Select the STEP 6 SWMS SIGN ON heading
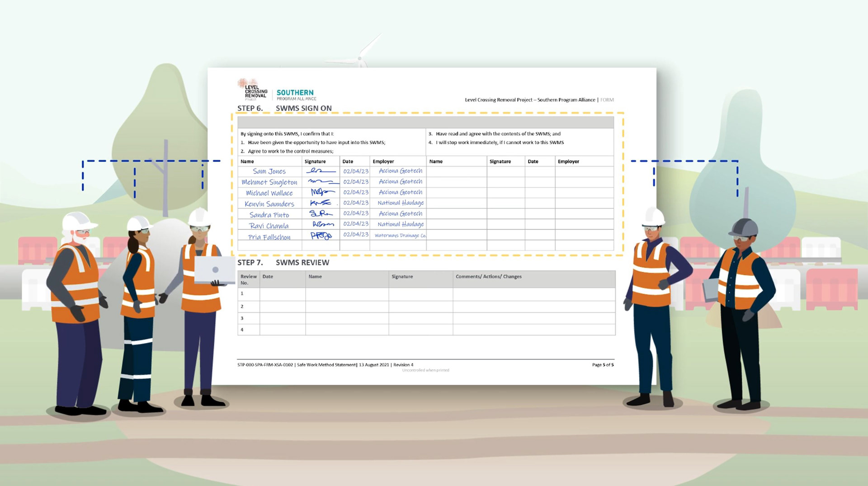The width and height of the screenshot is (868, 486). tap(284, 108)
